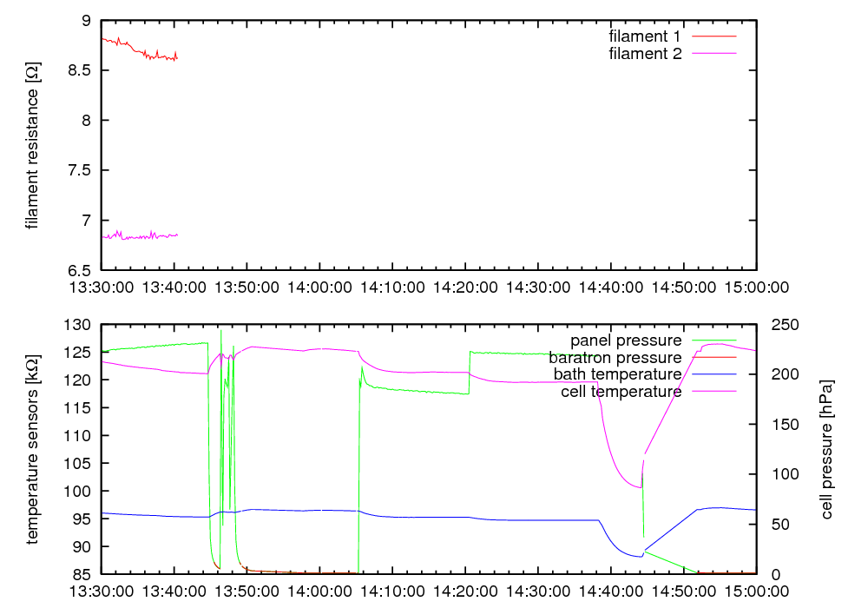
Task: Click the 110 tick on temperature sensors axis
Action: tap(78, 436)
